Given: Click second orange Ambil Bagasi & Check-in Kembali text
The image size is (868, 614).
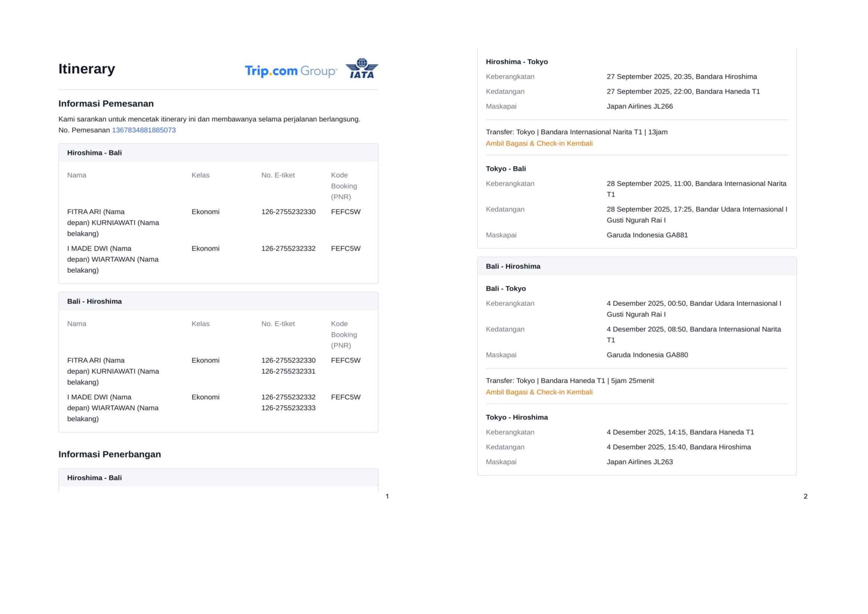Looking at the screenshot, I should click(x=539, y=392).
